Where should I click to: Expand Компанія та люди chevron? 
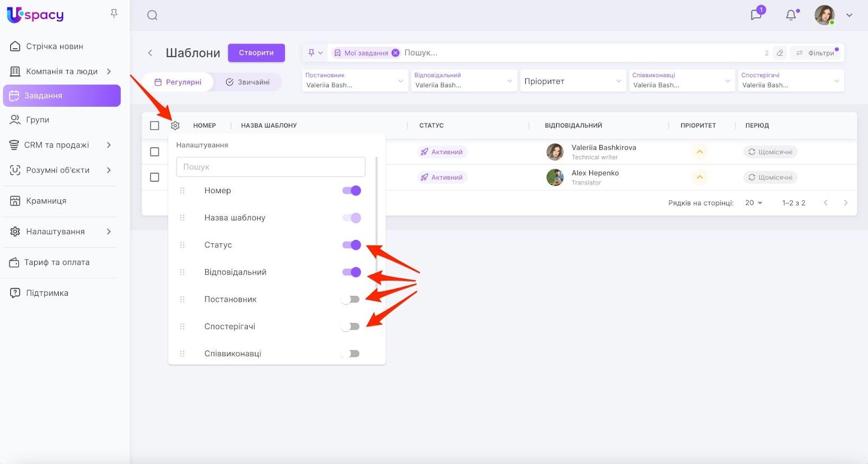pyautogui.click(x=109, y=71)
